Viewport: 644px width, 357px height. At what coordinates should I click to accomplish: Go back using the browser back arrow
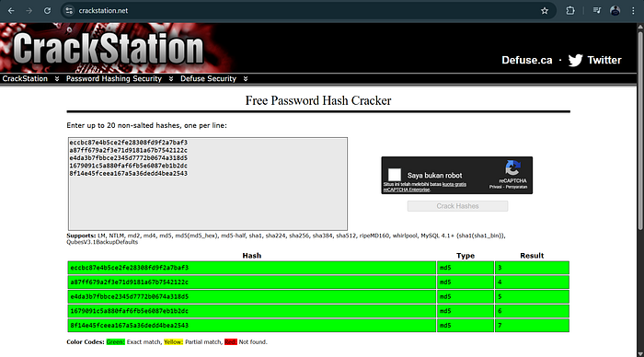pyautogui.click(x=11, y=11)
